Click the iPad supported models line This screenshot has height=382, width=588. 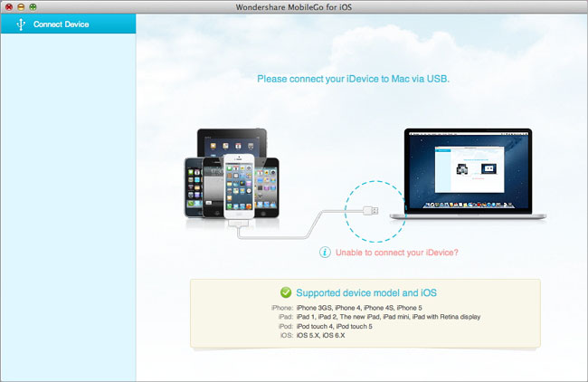point(379,317)
